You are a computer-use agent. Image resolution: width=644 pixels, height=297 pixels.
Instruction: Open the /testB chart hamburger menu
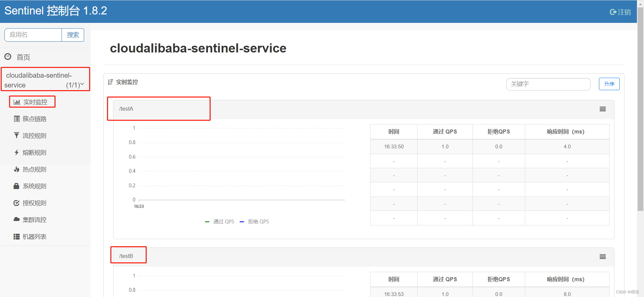(603, 257)
